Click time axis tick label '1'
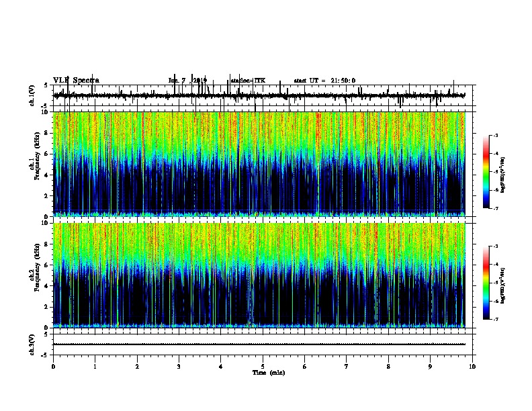 pos(95,367)
